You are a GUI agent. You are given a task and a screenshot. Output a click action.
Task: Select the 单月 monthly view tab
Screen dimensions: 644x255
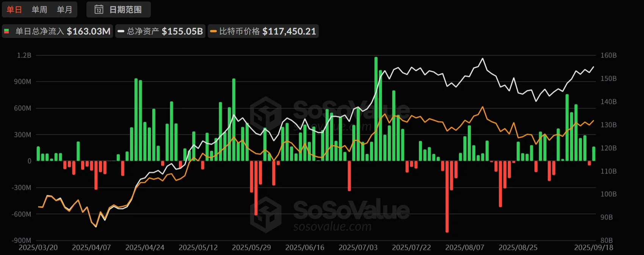pyautogui.click(x=64, y=9)
